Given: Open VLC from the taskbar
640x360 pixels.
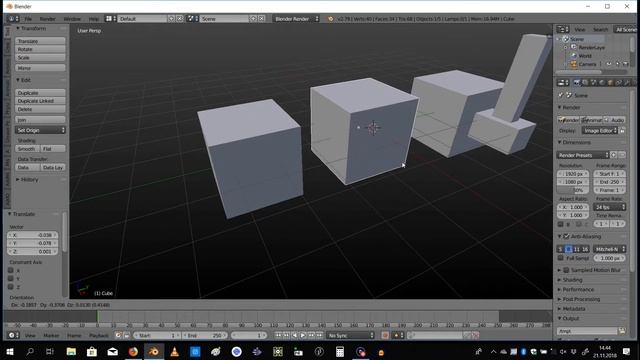Looking at the screenshot, I should click(x=175, y=351).
